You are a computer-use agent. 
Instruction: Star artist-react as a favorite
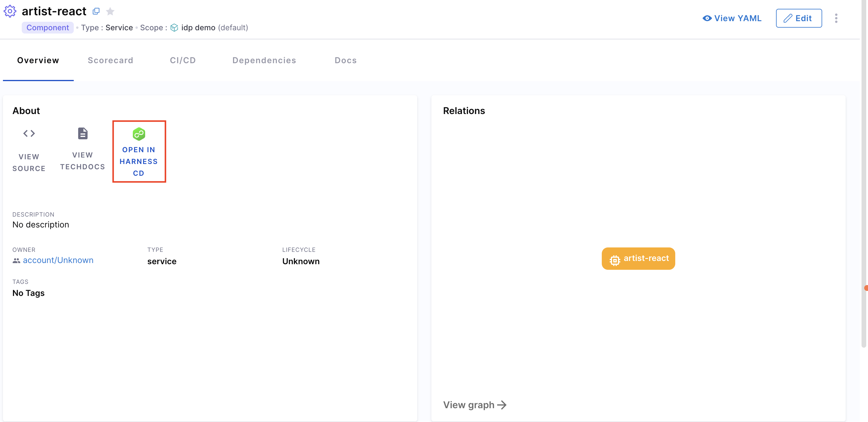110,11
